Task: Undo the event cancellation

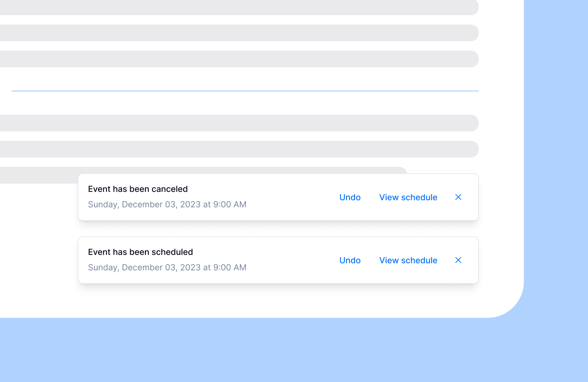Action: (x=350, y=197)
